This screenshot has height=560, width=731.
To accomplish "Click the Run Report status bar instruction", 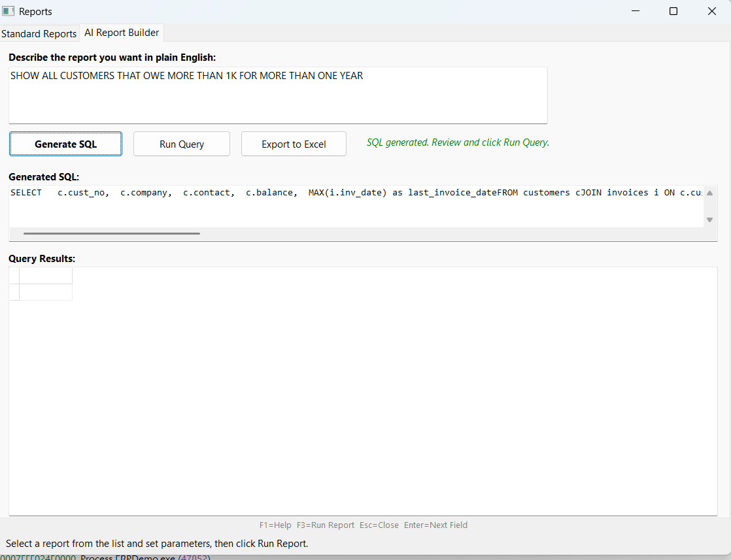I will click(x=157, y=543).
